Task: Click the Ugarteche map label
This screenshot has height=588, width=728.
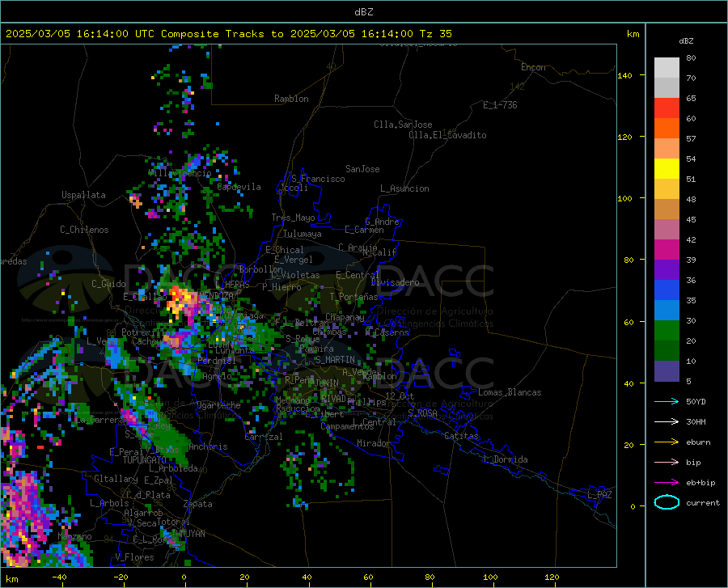Action: coord(218,405)
